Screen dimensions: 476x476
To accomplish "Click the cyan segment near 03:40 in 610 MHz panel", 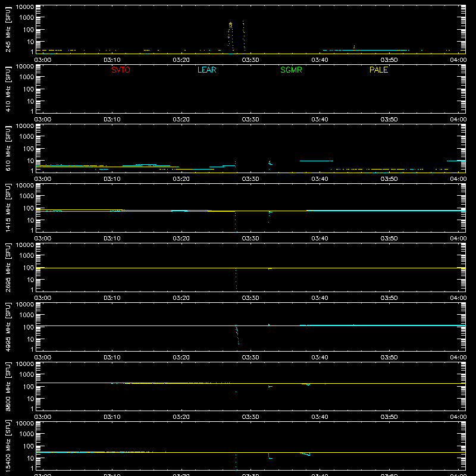I will (x=317, y=161).
